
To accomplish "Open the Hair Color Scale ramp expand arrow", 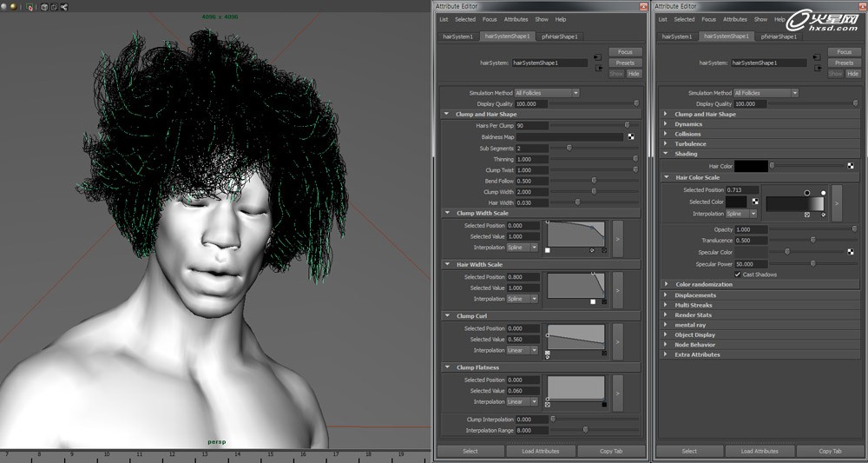I will 837,202.
